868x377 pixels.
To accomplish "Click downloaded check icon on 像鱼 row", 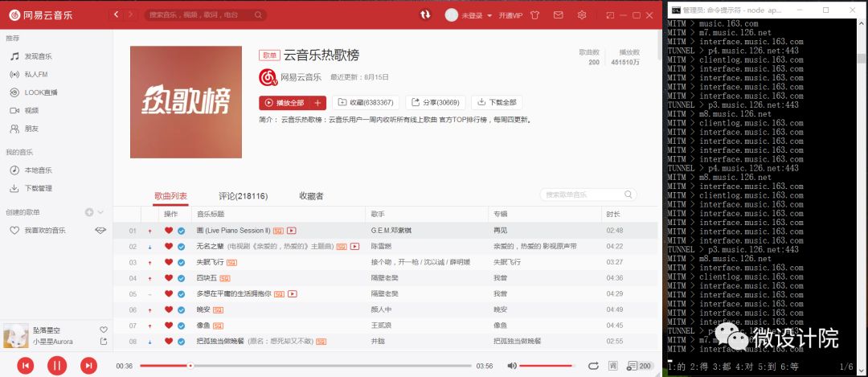I will [181, 326].
